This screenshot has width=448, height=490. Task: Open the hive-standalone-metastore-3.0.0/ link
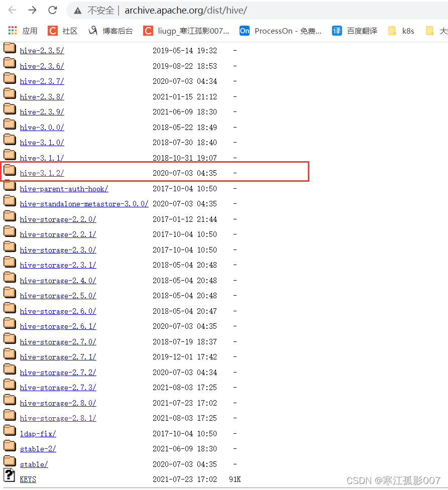[84, 204]
